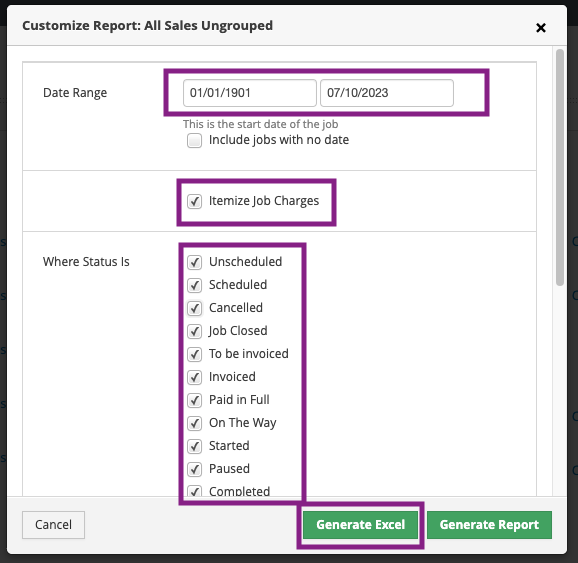Click the end date field 07/10/2023
This screenshot has height=563, width=578.
pos(387,93)
